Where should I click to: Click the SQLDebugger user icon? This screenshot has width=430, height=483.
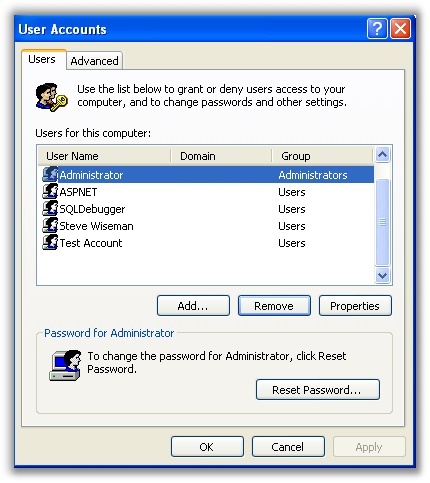tap(50, 209)
